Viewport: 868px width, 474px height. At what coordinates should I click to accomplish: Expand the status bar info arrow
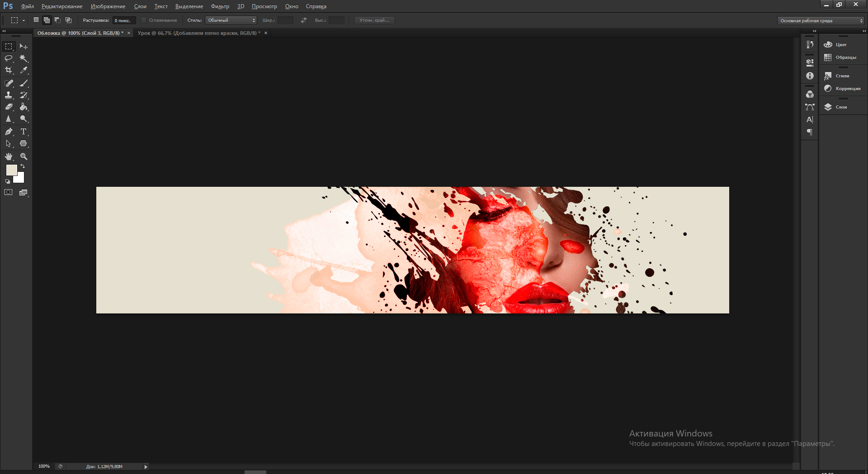(146, 467)
